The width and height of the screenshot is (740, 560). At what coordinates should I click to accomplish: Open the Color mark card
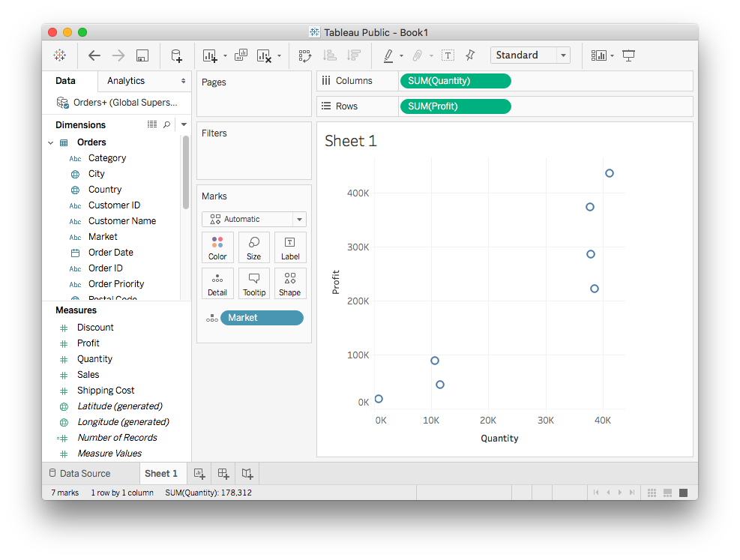pos(217,247)
